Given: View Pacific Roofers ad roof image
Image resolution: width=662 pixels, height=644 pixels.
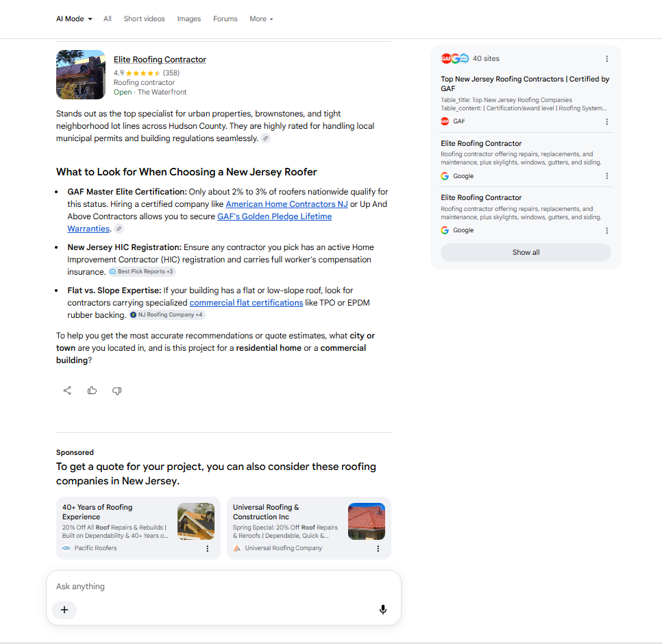Looking at the screenshot, I should [196, 521].
